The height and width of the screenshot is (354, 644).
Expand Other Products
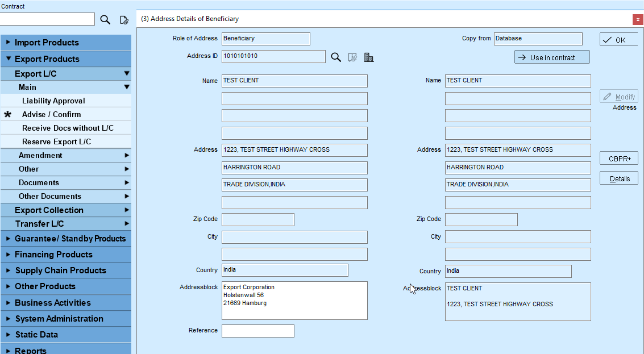pyautogui.click(x=66, y=286)
